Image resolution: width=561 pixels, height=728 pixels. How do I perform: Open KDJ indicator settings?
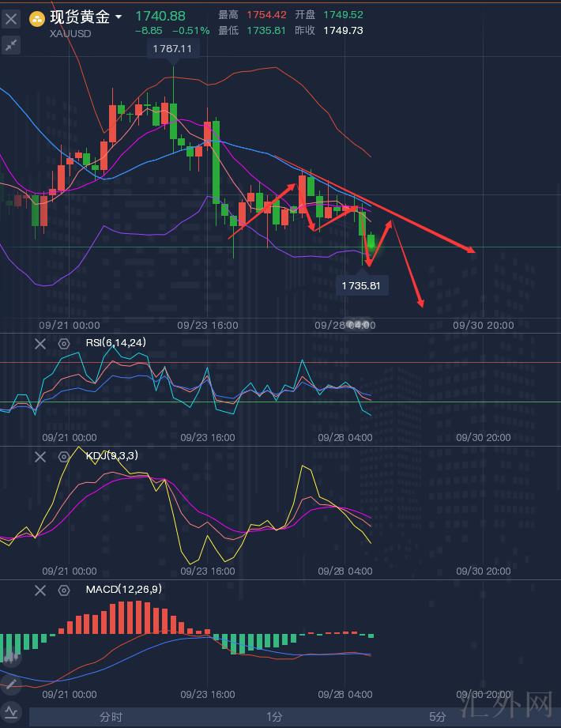[x=64, y=457]
